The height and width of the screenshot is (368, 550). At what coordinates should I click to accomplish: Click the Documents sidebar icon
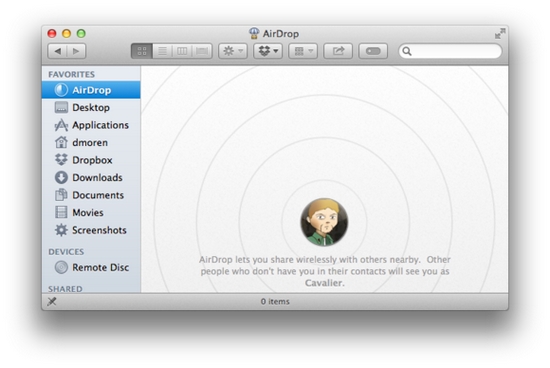(x=61, y=195)
